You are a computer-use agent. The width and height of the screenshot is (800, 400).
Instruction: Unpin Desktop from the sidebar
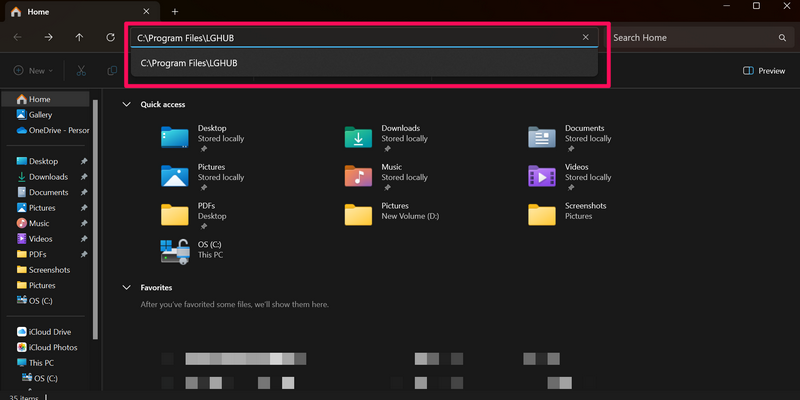[x=84, y=161]
